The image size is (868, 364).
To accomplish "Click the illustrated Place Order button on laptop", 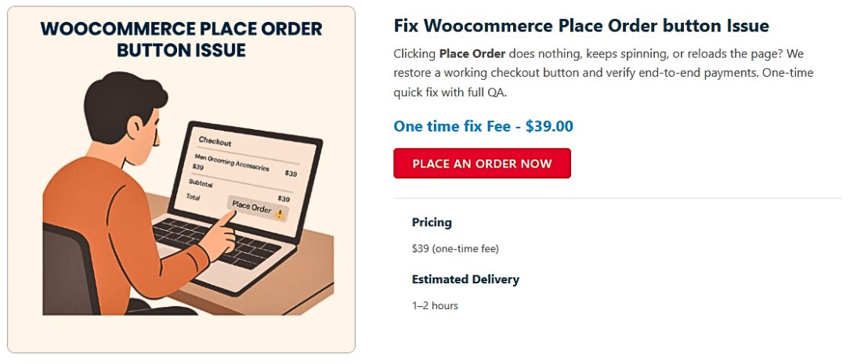I will [252, 207].
